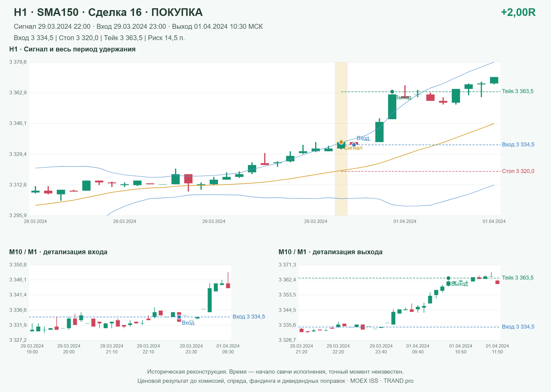Image resolution: width=551 pixels, height=392 pixels.
Task: Click the blue Вход dot in entry detail chart
Action: pos(179,317)
